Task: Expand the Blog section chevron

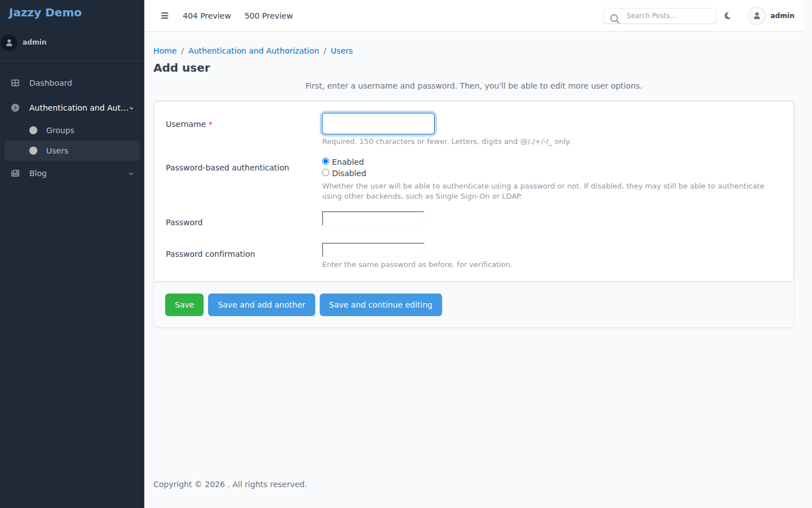Action: pyautogui.click(x=131, y=174)
